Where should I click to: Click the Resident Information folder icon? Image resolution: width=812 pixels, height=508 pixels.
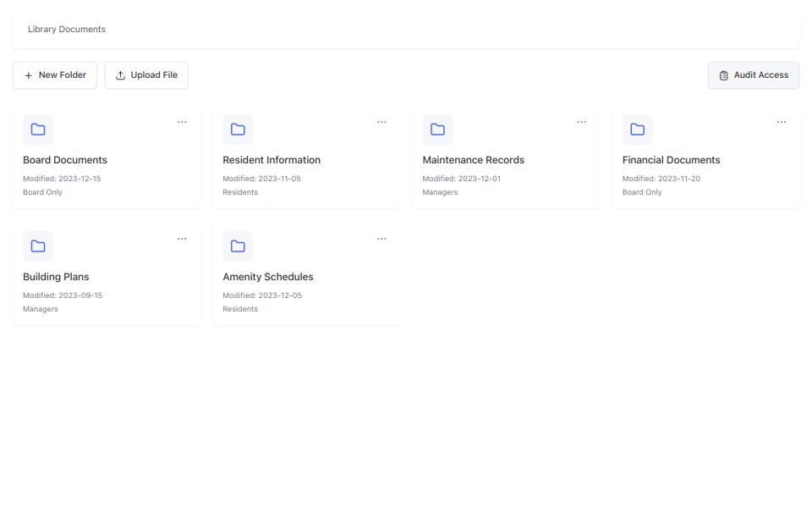coord(238,130)
